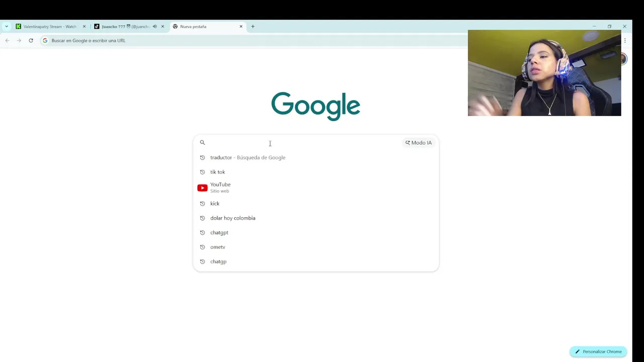Click the Google logo
644x362 pixels.
pos(315,106)
